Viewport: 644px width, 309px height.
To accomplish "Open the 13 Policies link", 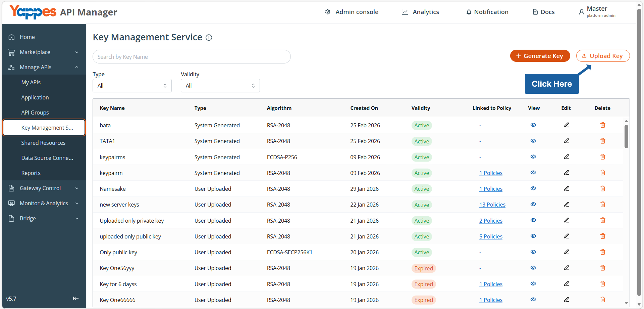I will 492,205.
